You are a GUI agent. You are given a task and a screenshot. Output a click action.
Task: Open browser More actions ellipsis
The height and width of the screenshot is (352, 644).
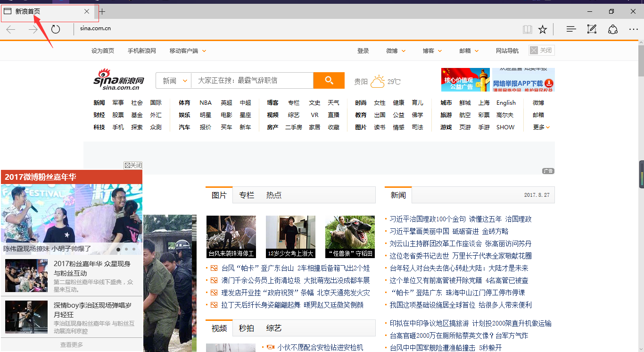pos(634,29)
